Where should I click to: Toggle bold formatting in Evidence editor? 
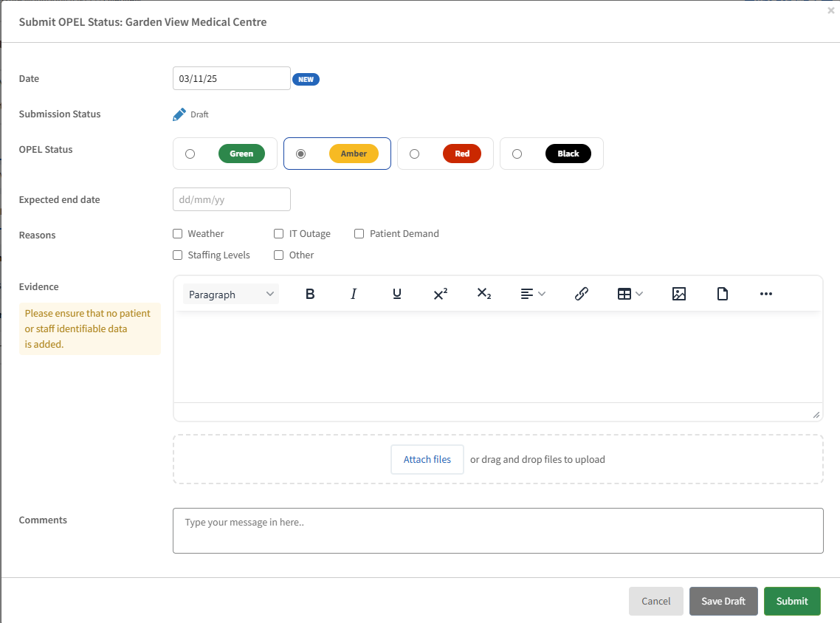[x=309, y=294]
